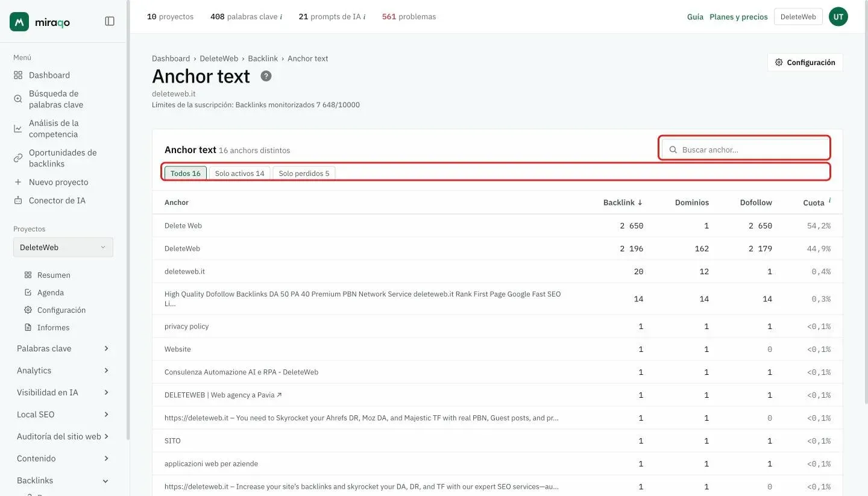Viewport: 868px width, 496px height.
Task: Open Conector de IA
Action: 57,200
